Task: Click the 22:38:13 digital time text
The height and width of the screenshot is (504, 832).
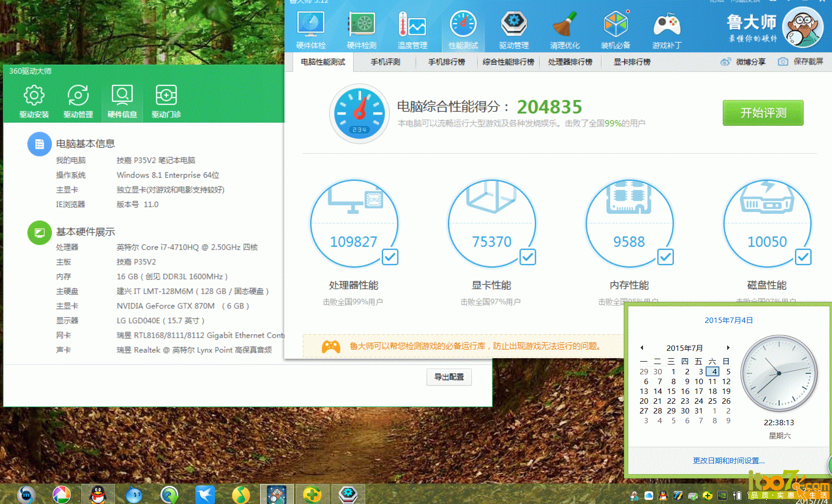Action: (x=779, y=423)
